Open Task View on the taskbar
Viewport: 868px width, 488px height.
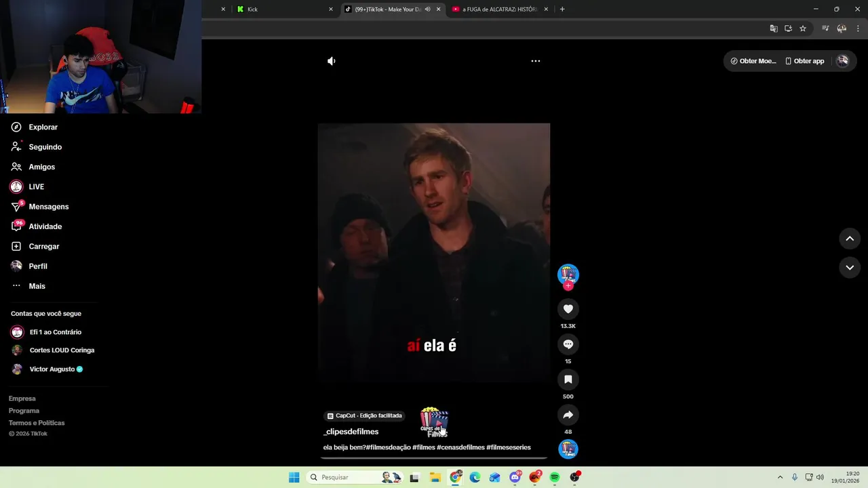pyautogui.click(x=414, y=478)
